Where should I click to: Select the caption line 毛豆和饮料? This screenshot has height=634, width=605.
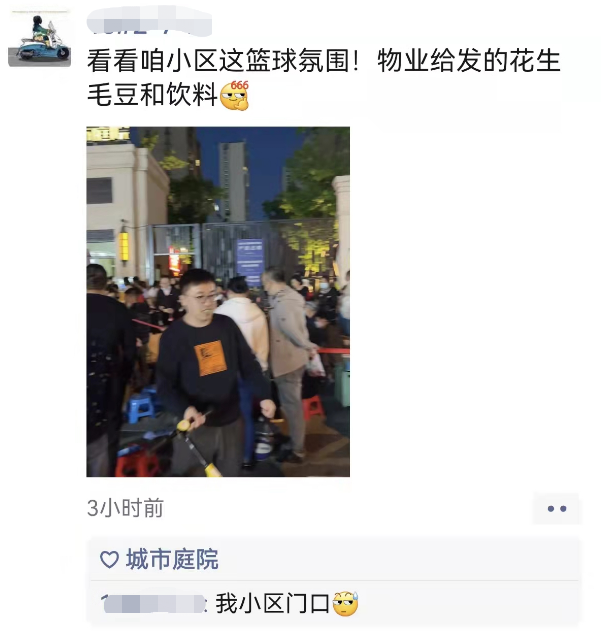152,95
